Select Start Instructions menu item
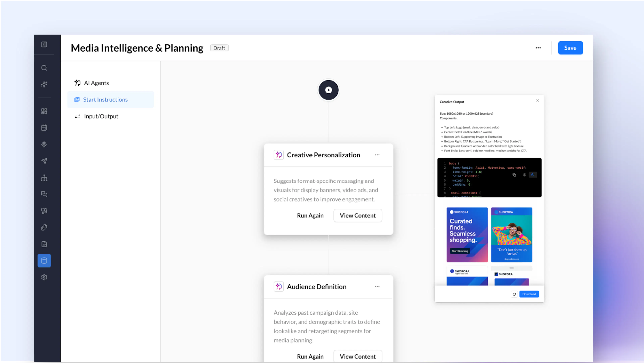 (111, 100)
